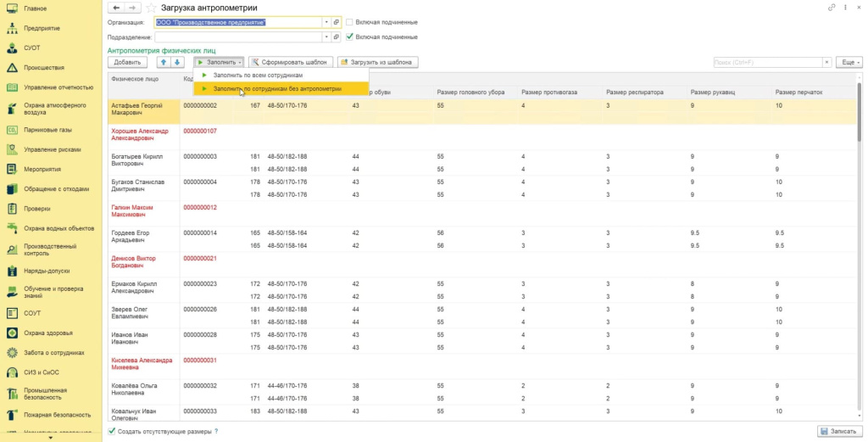Open the Организация field's linked record icon
Screen dimensions: 868x442
[x=336, y=22]
